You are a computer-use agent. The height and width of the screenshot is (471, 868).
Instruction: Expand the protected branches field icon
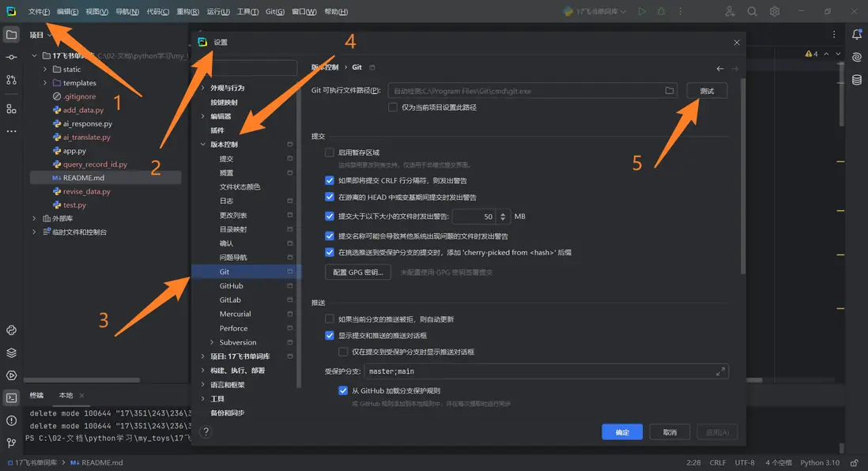[720, 371]
